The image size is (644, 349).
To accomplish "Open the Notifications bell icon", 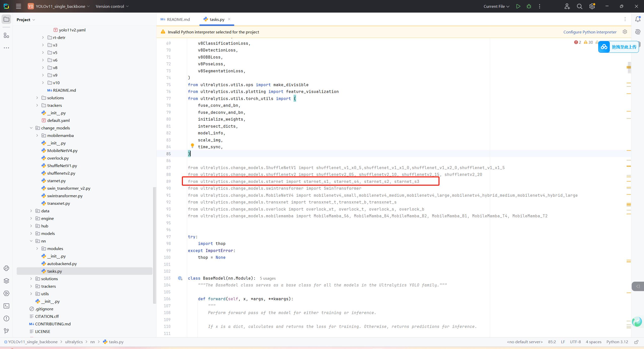I will pyautogui.click(x=637, y=19).
